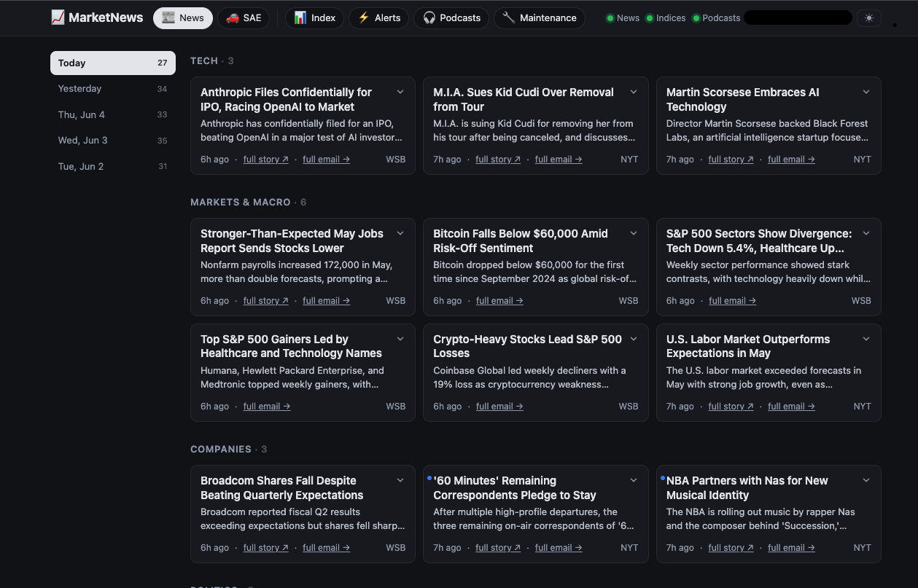The width and height of the screenshot is (918, 588).
Task: Click the blue unread dot on '60 Minutes' card
Action: 429,478
